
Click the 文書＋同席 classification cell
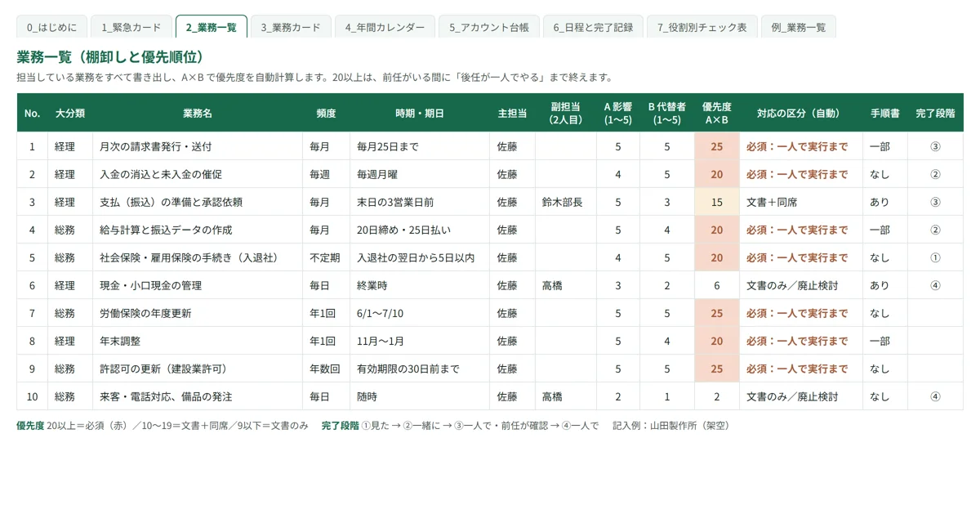(801, 202)
